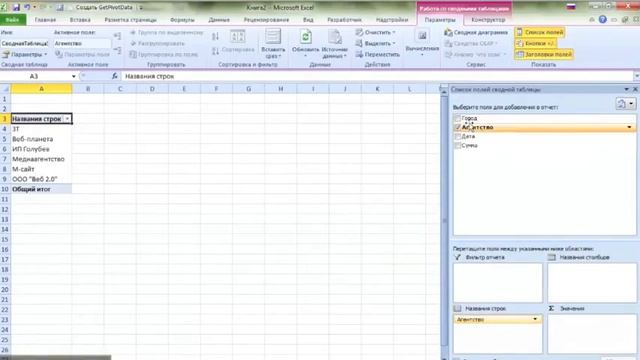Switch to the Вид (View) tab

(308, 20)
